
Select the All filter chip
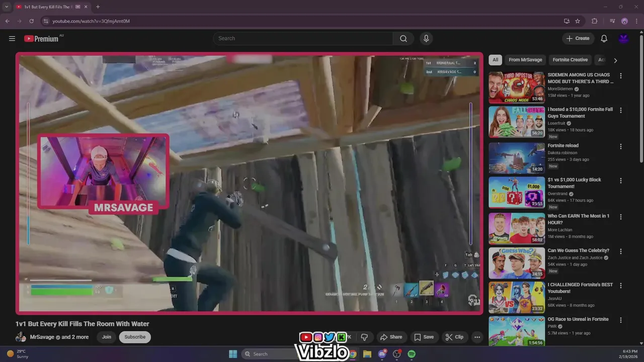[x=495, y=60]
